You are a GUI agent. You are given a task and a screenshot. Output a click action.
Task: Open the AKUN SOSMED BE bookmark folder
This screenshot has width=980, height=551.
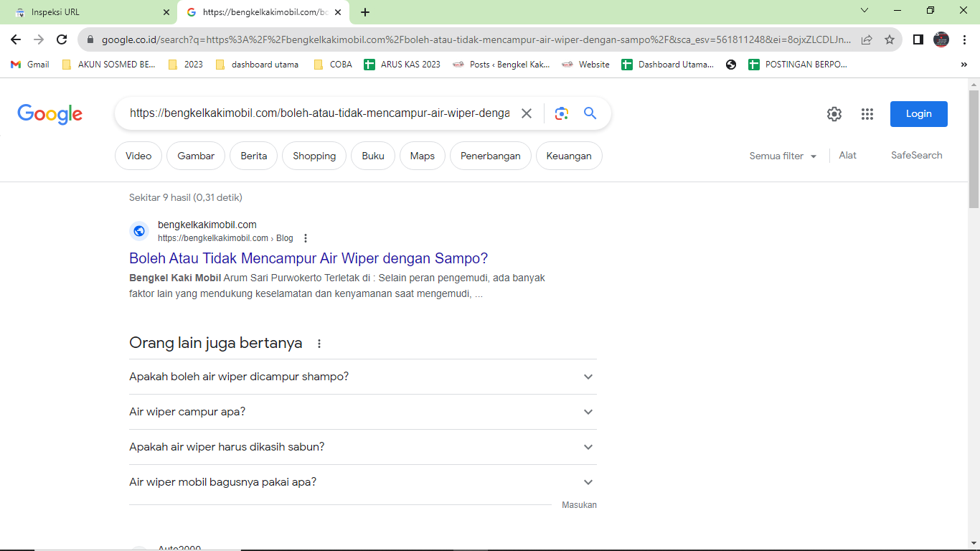click(109, 65)
